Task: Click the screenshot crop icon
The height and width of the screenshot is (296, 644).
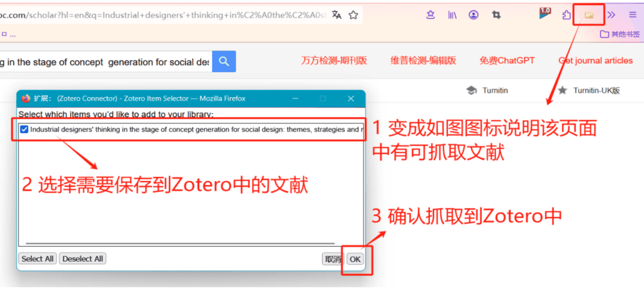Action: (496, 15)
